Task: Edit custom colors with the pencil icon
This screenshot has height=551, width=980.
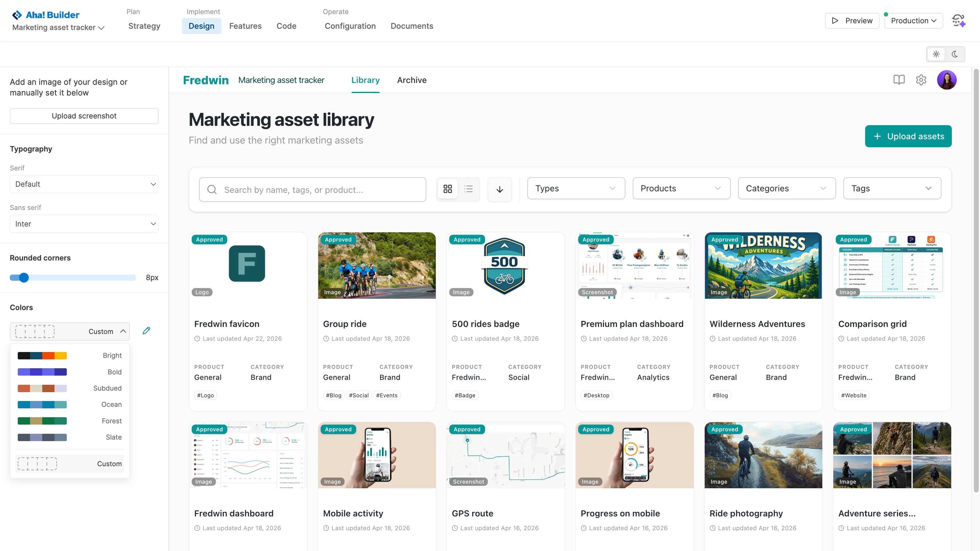Action: coord(146,331)
